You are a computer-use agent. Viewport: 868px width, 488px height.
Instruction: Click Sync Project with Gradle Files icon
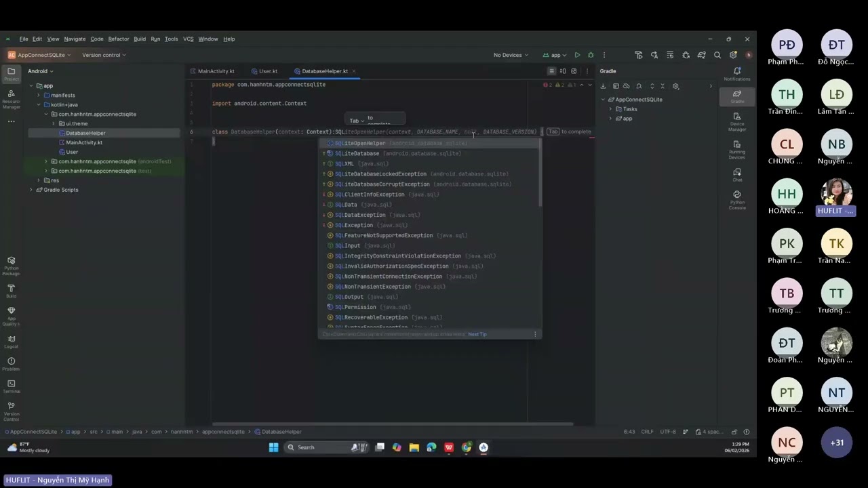point(701,55)
